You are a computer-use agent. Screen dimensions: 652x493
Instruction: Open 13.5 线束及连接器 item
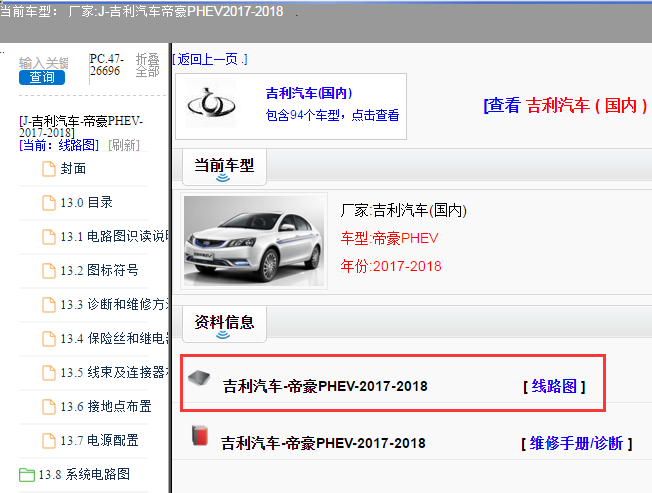115,372
